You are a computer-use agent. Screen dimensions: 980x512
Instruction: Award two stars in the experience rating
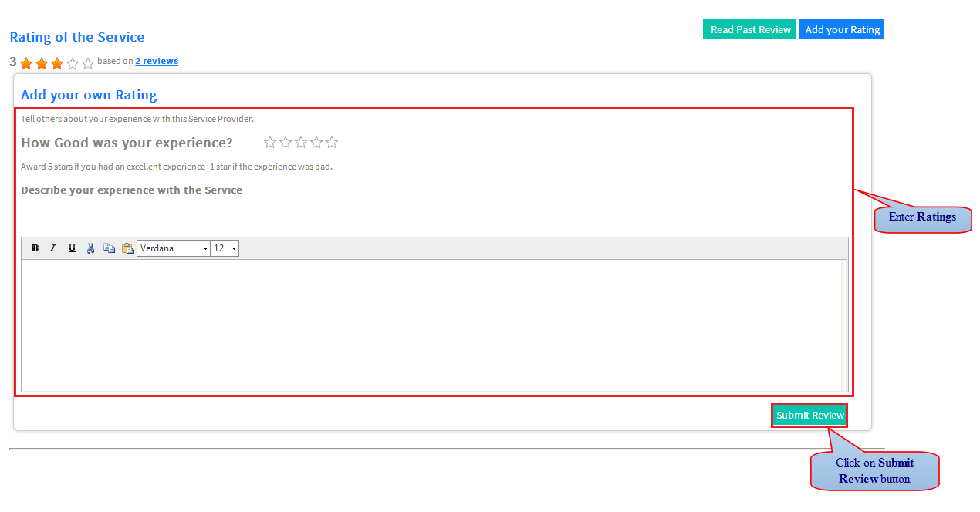pos(286,142)
